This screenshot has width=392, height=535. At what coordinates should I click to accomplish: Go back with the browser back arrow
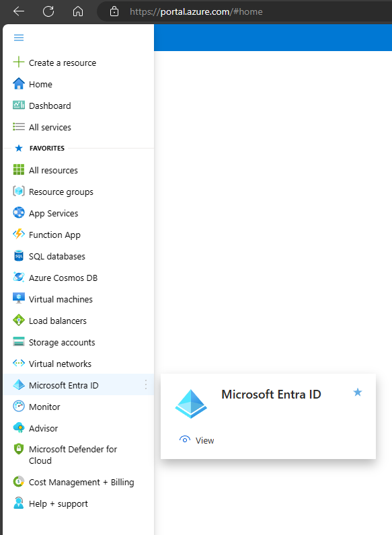coord(19,11)
